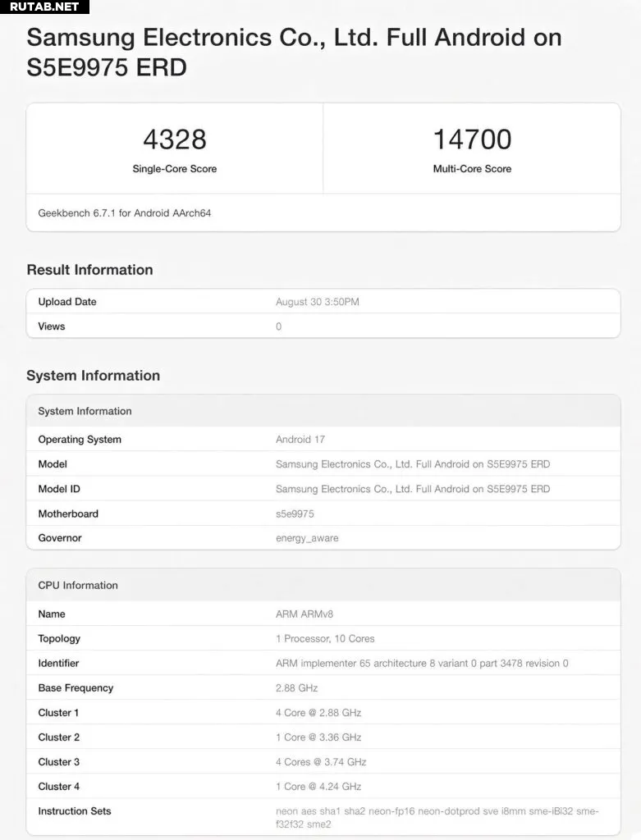This screenshot has width=641, height=840.
Task: Click the CPU Information table header
Action: [x=323, y=585]
